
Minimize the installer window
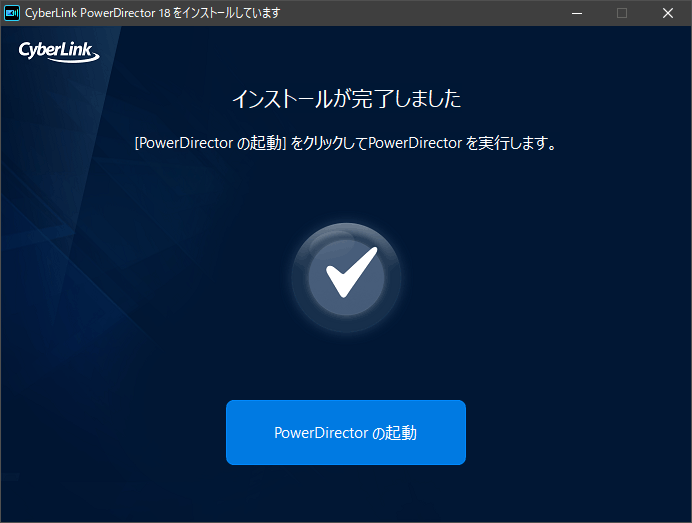577,13
